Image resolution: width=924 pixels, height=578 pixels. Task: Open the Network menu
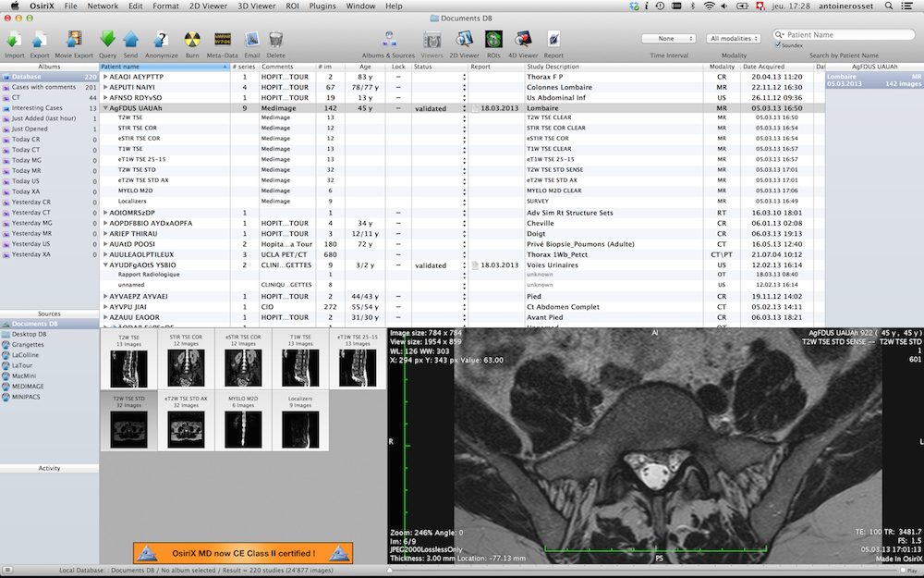point(103,6)
